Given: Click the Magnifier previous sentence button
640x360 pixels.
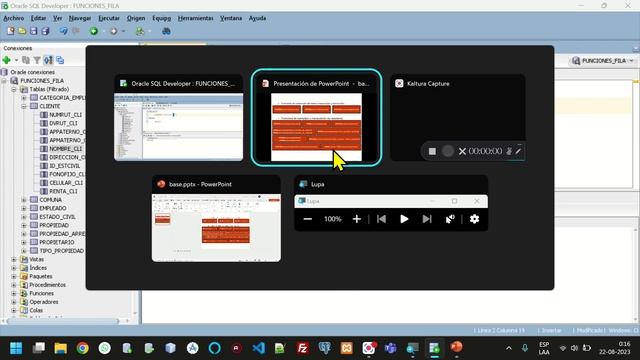Looking at the screenshot, I should pyautogui.click(x=381, y=219).
